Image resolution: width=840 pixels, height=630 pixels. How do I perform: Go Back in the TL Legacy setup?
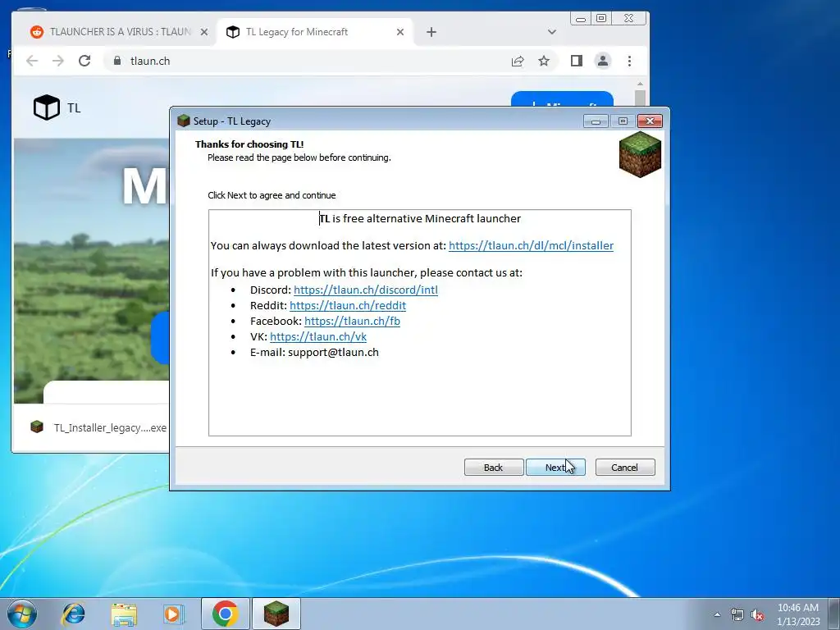(x=493, y=467)
